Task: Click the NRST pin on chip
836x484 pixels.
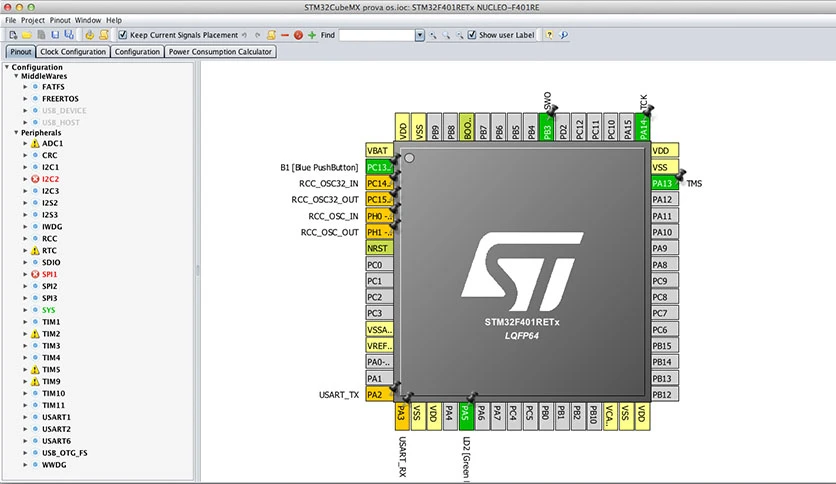Action: coord(379,248)
